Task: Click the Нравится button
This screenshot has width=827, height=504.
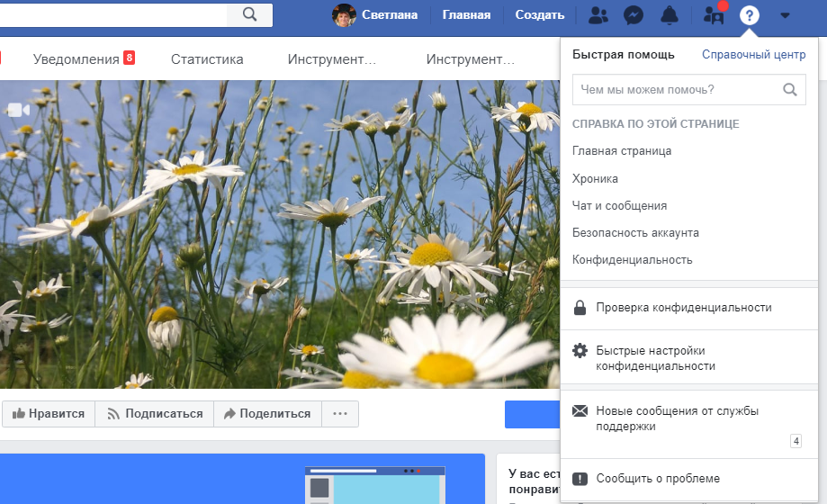Action: (49, 414)
